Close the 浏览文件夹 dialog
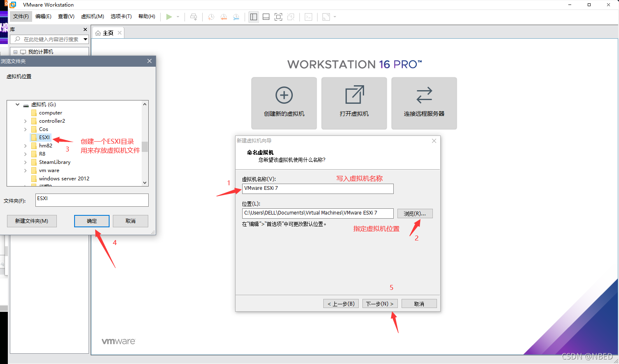 pyautogui.click(x=149, y=61)
